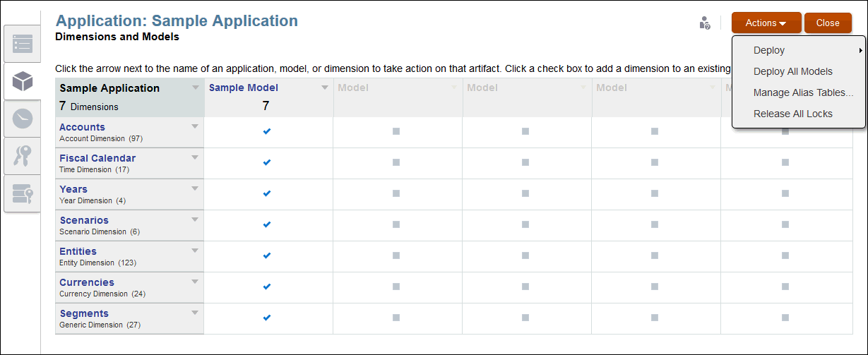This screenshot has width=868, height=355.
Task: Open the server settings sidebar icon
Action: [23, 193]
